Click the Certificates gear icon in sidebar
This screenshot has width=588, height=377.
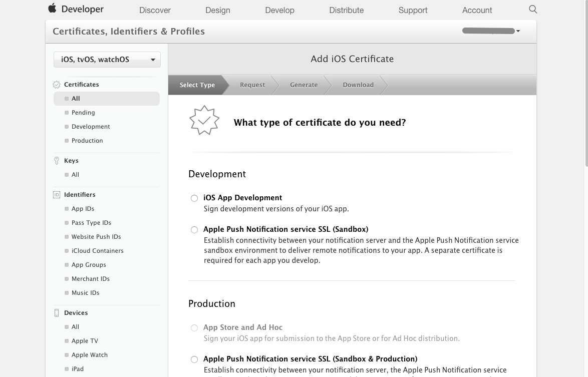pyautogui.click(x=57, y=85)
